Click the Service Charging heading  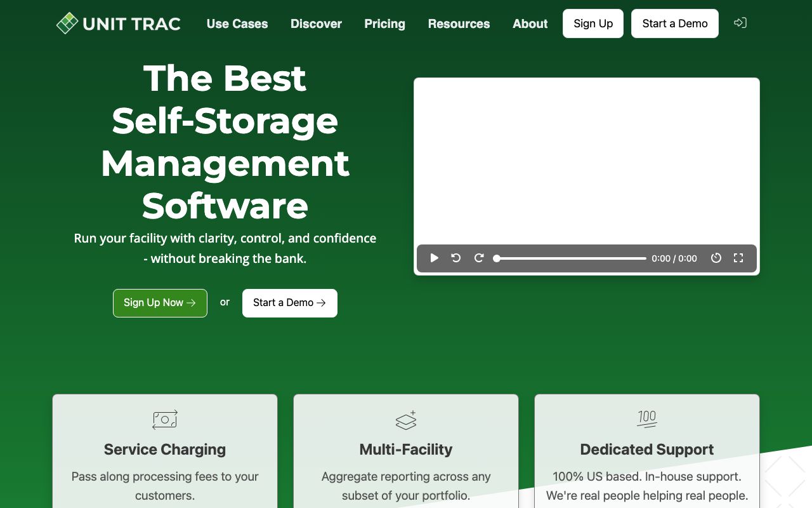pos(165,450)
